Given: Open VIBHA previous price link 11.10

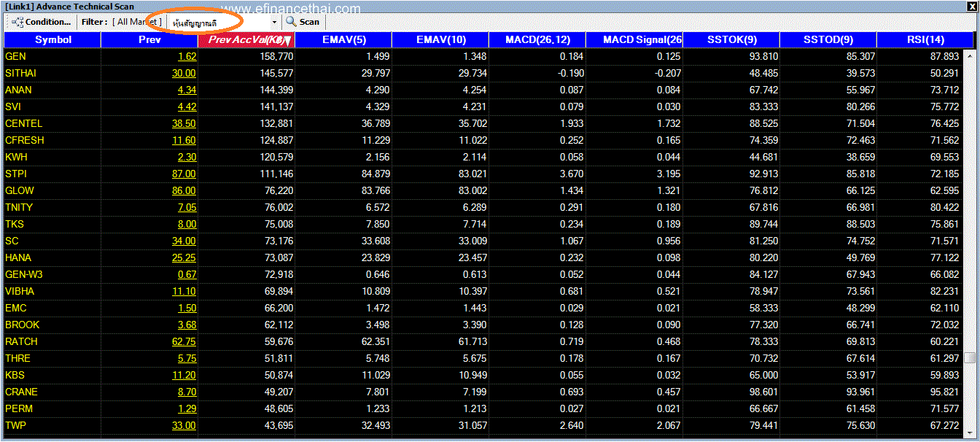Looking at the screenshot, I should (184, 291).
